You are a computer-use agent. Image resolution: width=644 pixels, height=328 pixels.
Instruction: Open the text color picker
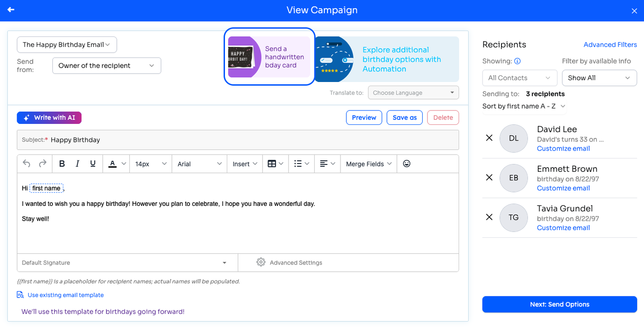click(117, 164)
